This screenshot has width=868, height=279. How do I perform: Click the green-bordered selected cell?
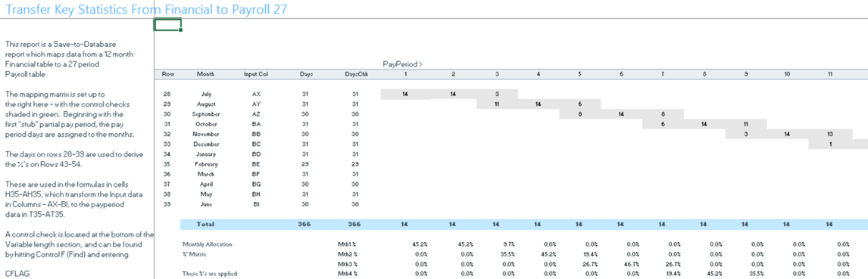(167, 24)
